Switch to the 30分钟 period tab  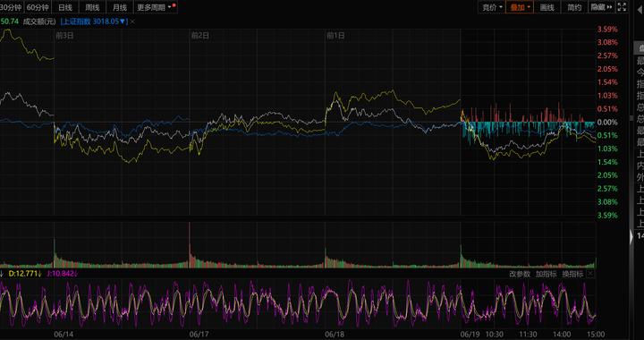[x=12, y=7]
